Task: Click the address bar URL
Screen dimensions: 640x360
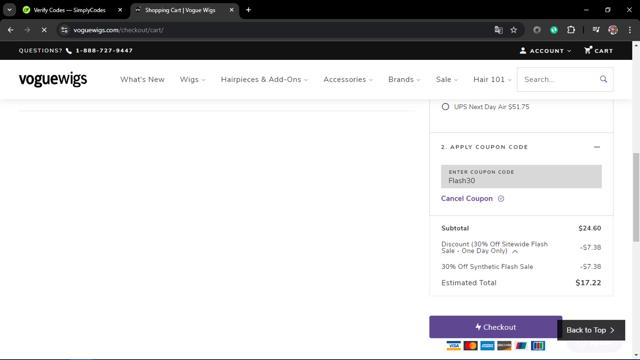Action: pos(118,30)
